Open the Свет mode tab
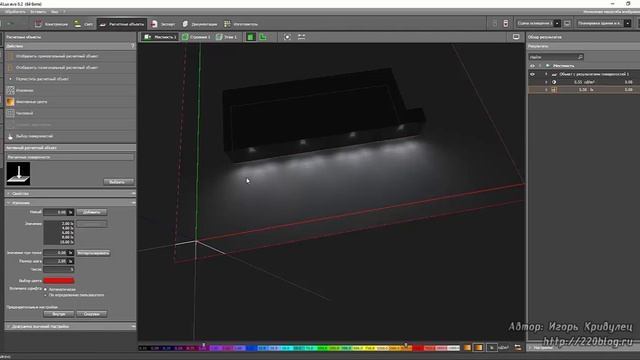Image resolution: width=640 pixels, height=360 pixels. [84, 24]
